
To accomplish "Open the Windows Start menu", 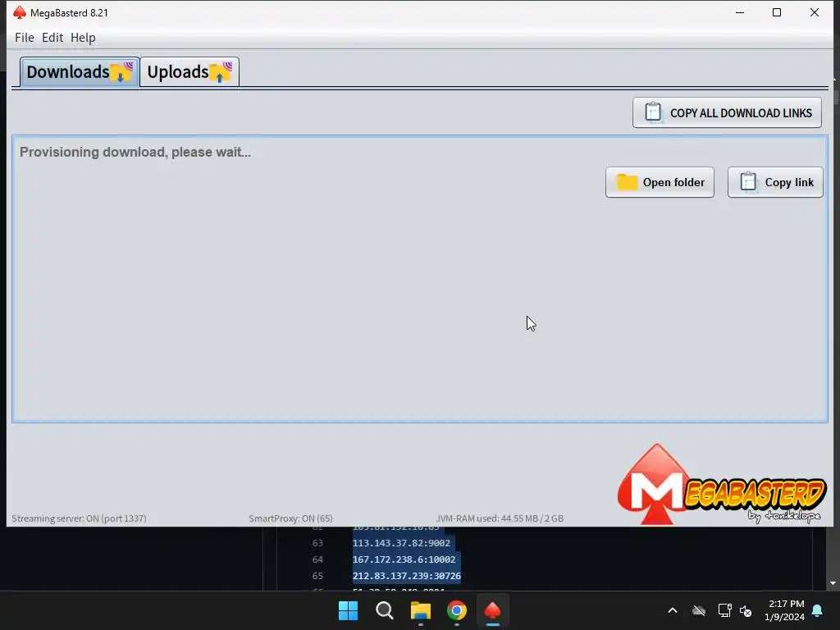I will (348, 610).
